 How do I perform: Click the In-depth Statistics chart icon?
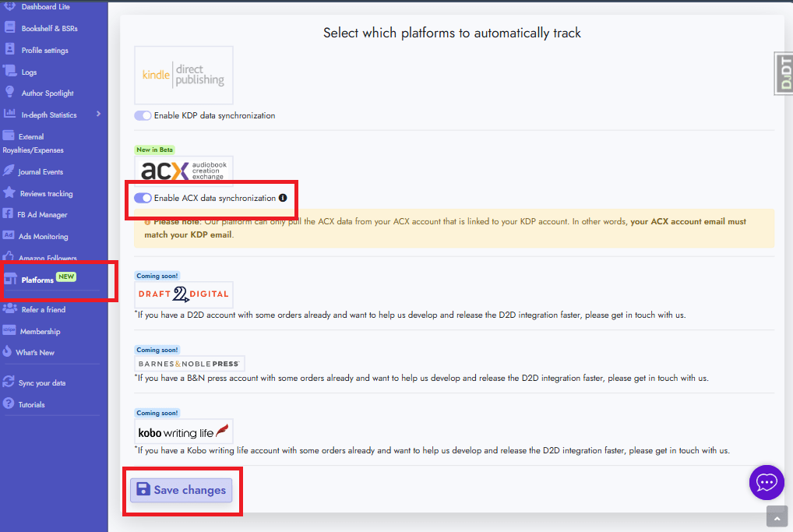tap(9, 114)
